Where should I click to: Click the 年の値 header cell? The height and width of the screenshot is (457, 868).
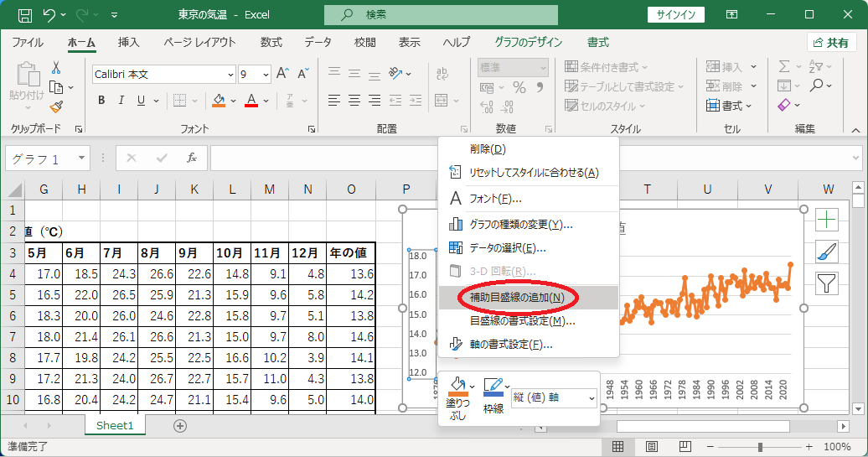[x=351, y=253]
